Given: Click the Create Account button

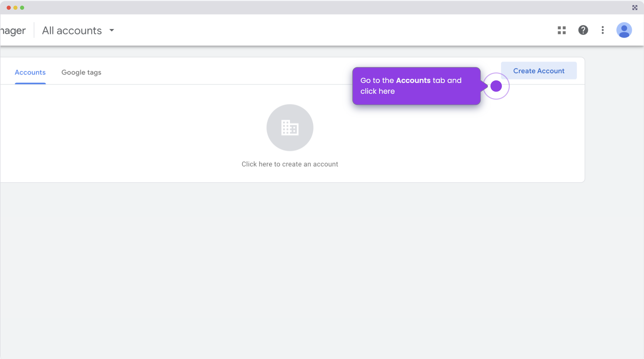Looking at the screenshot, I should point(539,71).
